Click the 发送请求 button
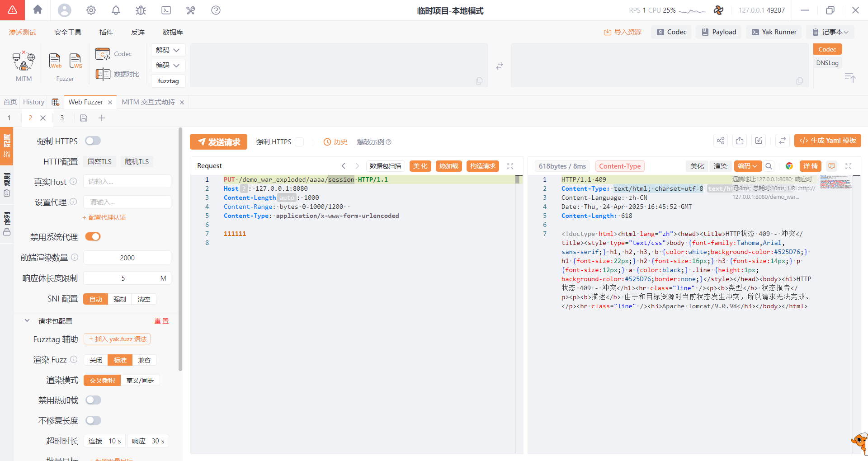Screen dimensions: 868x461 click(x=218, y=142)
